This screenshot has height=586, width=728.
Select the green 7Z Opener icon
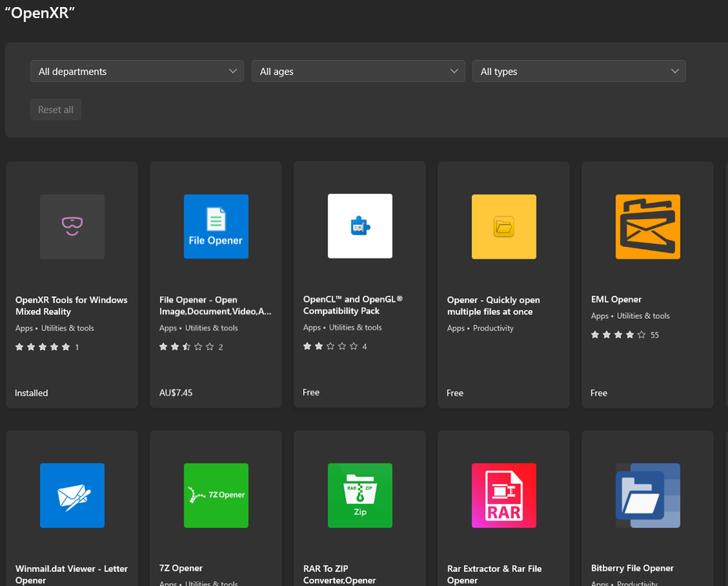[x=216, y=495]
